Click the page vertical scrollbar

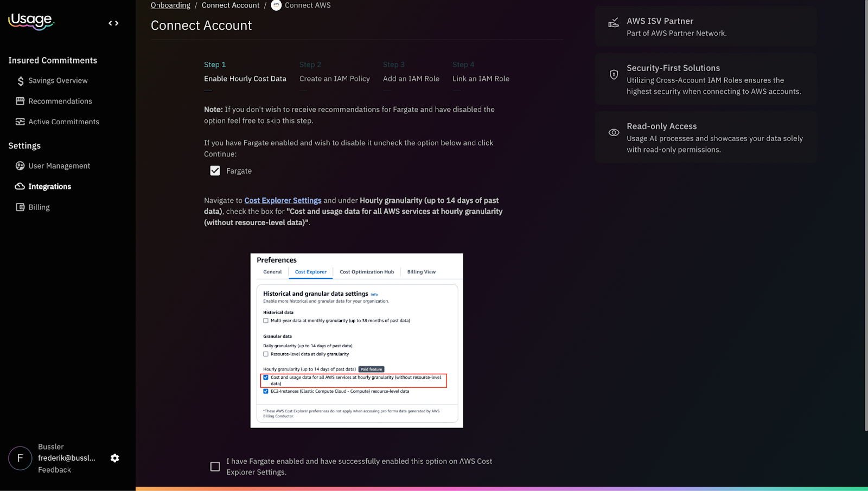pos(865,216)
